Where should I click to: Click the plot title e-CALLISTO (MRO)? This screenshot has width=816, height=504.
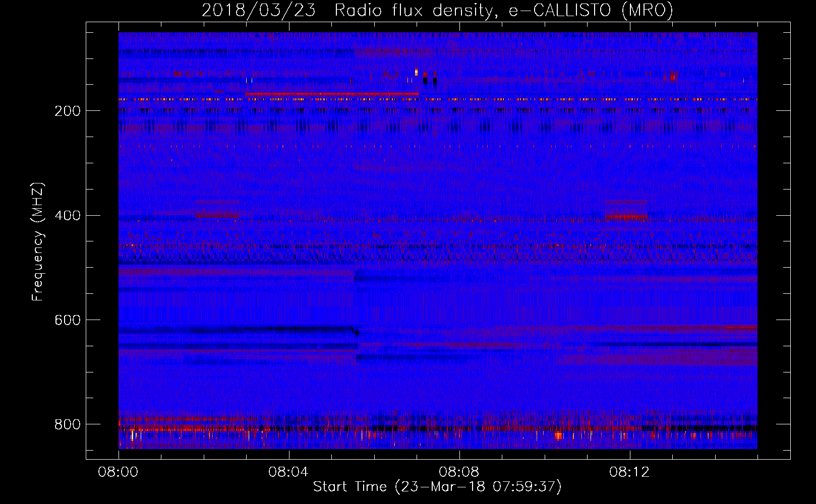click(x=591, y=10)
